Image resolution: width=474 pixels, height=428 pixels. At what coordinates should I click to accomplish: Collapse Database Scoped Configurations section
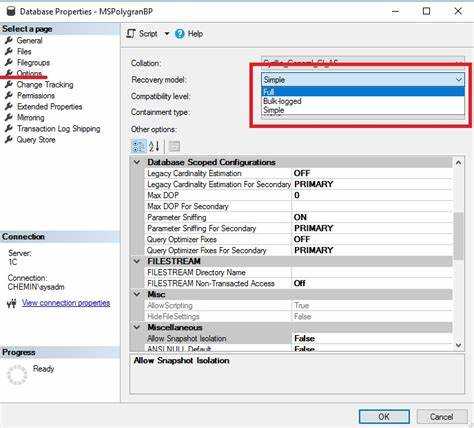[137, 162]
